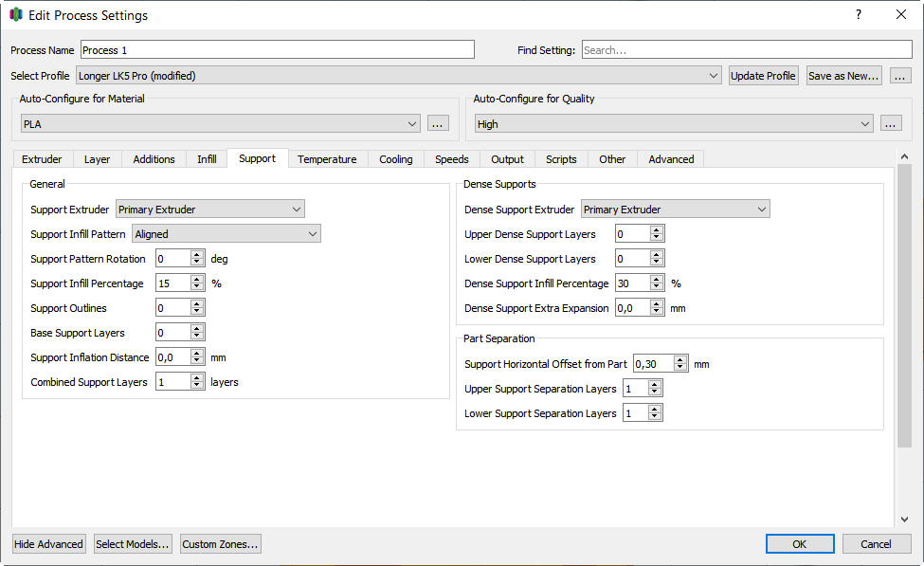
Task: Switch to the Cooling tab
Action: 396,159
